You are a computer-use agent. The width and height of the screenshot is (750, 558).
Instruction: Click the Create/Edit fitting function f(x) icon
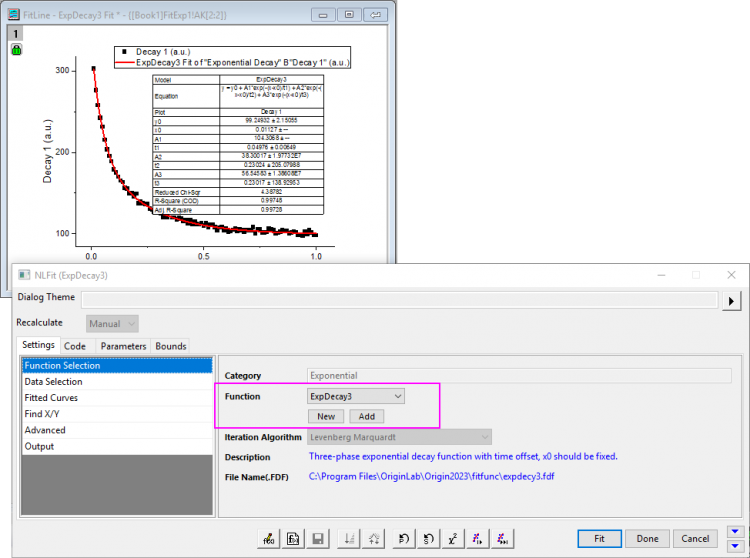(267, 539)
